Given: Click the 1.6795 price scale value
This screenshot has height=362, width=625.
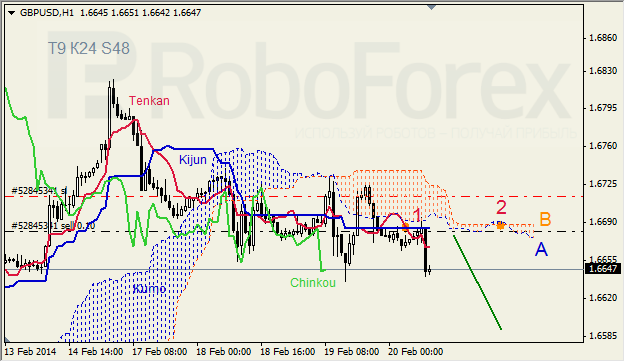Looking at the screenshot, I should (603, 108).
